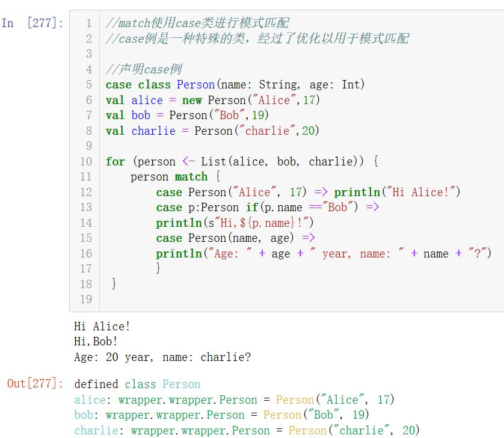504x438 pixels.
Task: Click the "声明case例" comment on line 4
Action: point(144,69)
